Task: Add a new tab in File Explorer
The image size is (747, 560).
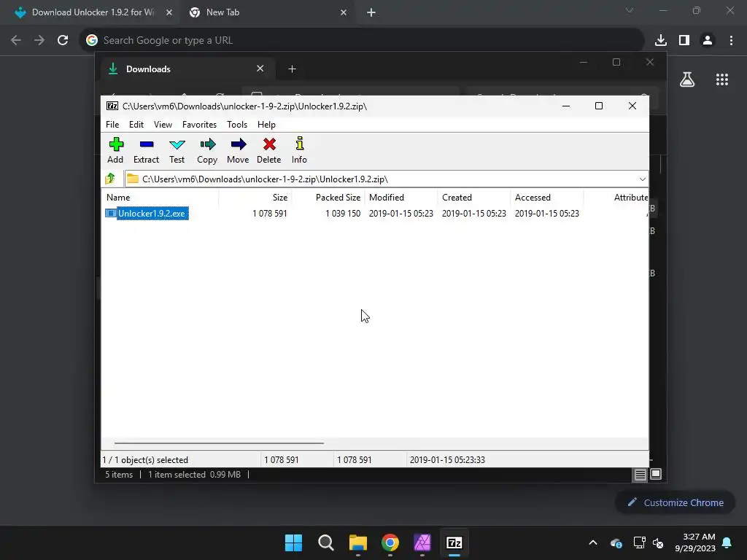Action: pyautogui.click(x=292, y=69)
